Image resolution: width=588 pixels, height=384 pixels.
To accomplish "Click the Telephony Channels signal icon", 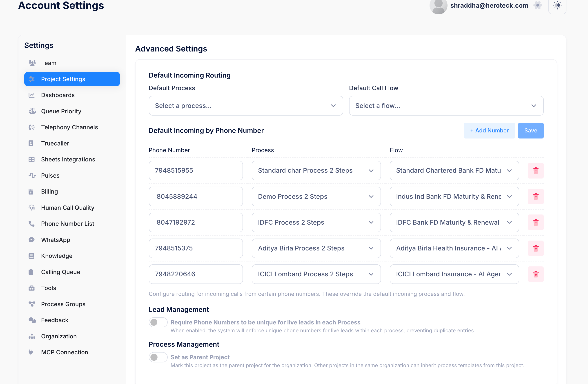I will pyautogui.click(x=32, y=127).
